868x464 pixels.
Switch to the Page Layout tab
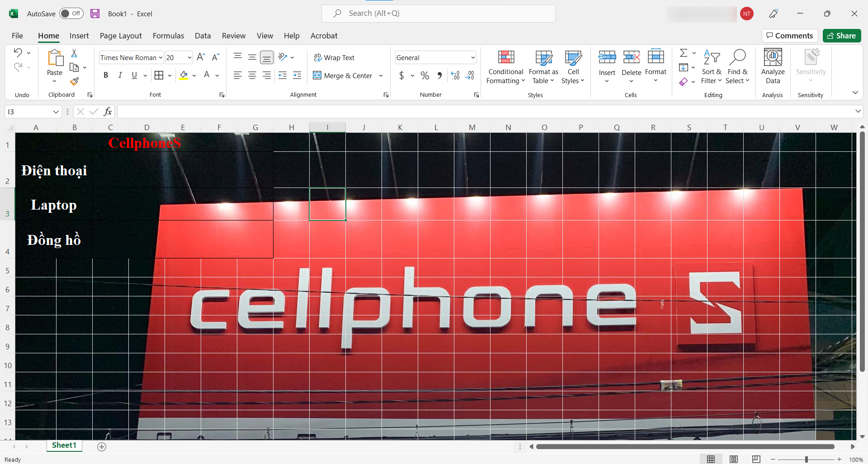pyautogui.click(x=121, y=36)
